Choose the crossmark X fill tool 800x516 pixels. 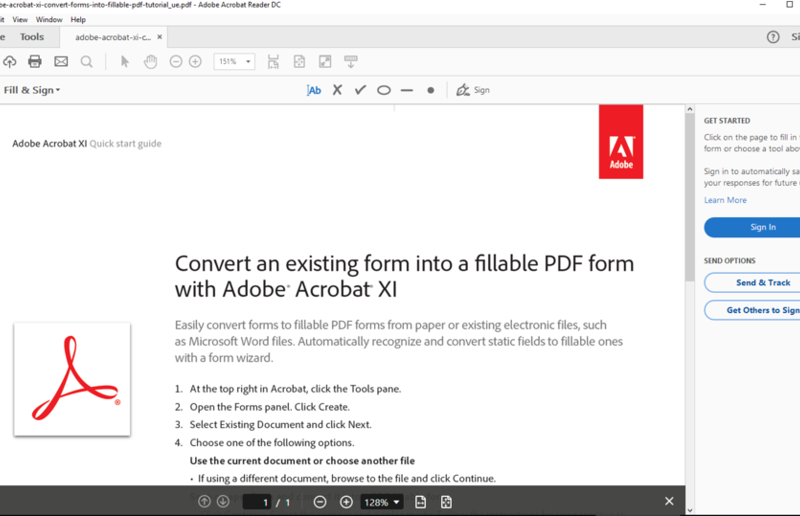point(337,90)
